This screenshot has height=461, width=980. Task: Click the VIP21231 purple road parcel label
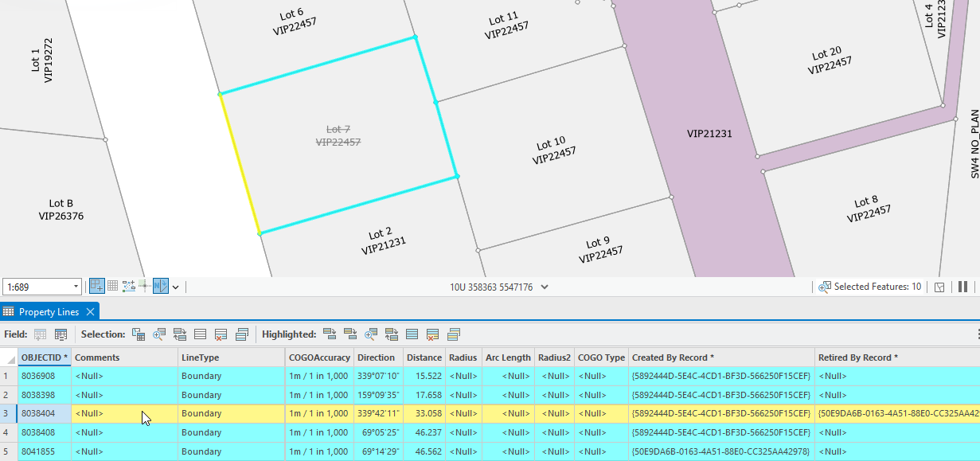(x=709, y=134)
